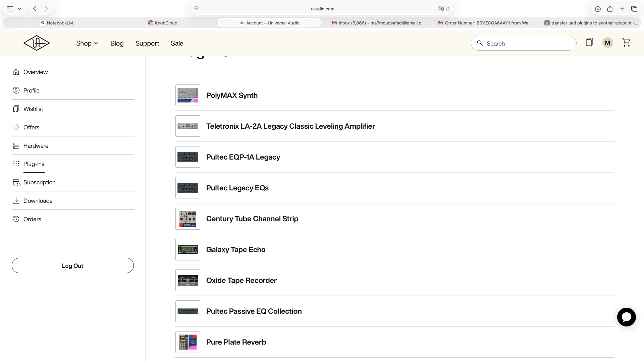Click the Universal Audio logo
The image size is (644, 362).
(x=37, y=43)
